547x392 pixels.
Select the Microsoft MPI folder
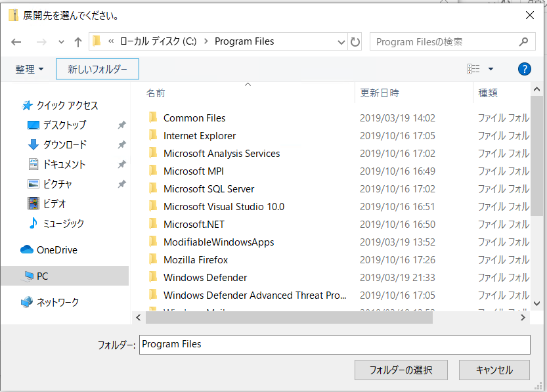tap(194, 171)
